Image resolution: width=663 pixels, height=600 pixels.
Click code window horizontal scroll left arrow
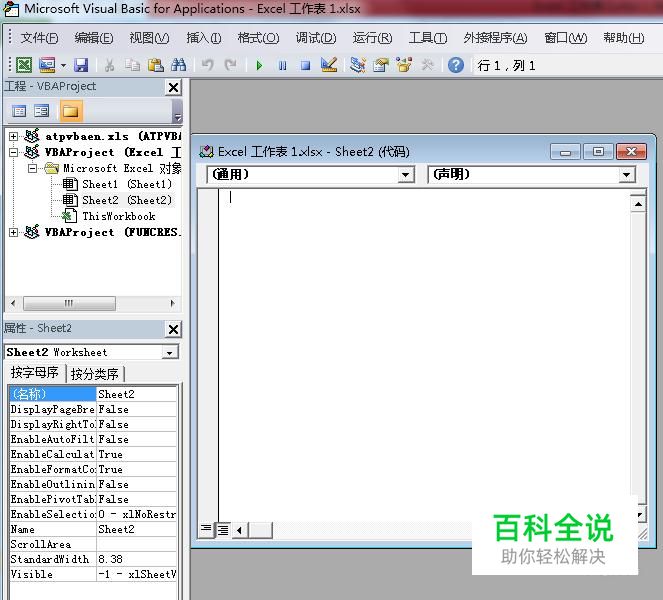pos(240,530)
